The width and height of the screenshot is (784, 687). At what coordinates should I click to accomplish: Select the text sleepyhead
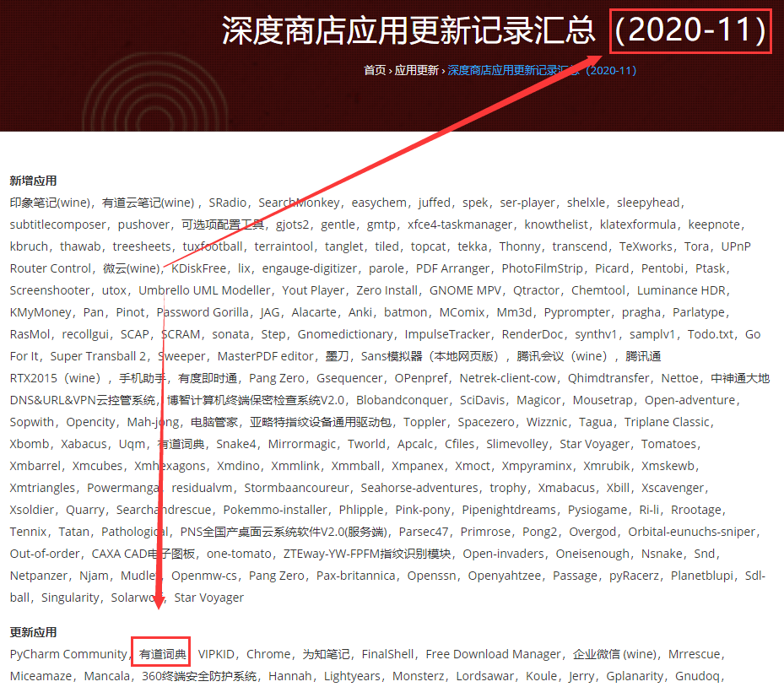648,203
